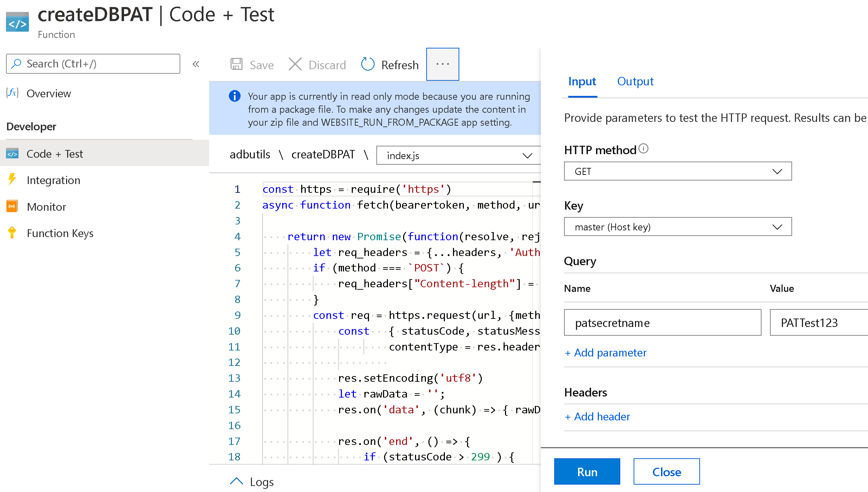
Task: Select the Input tab
Action: (x=582, y=81)
